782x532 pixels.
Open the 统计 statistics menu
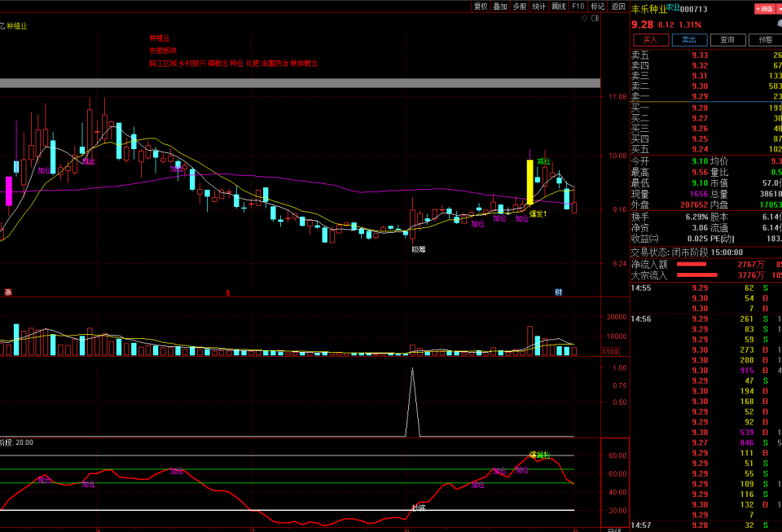(x=539, y=7)
